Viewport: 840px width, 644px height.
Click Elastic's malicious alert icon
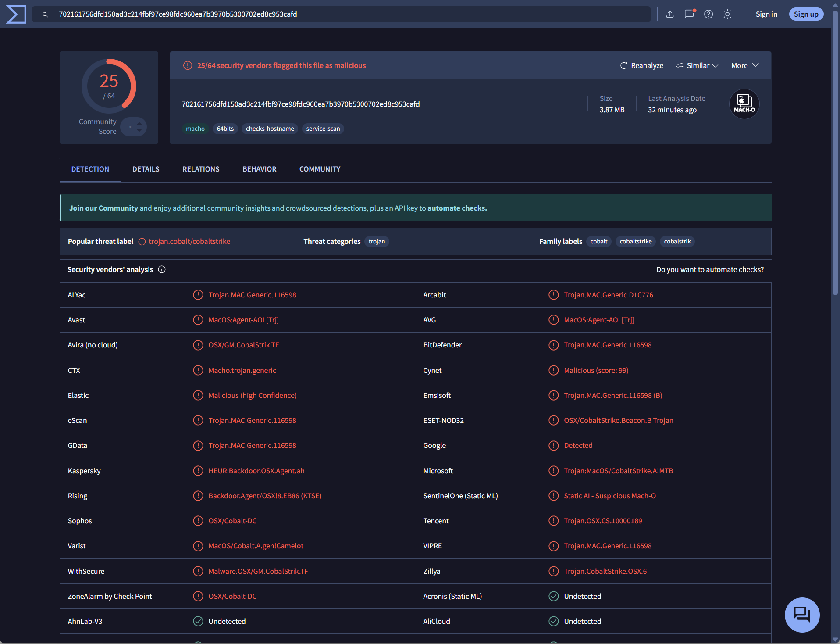click(x=198, y=395)
